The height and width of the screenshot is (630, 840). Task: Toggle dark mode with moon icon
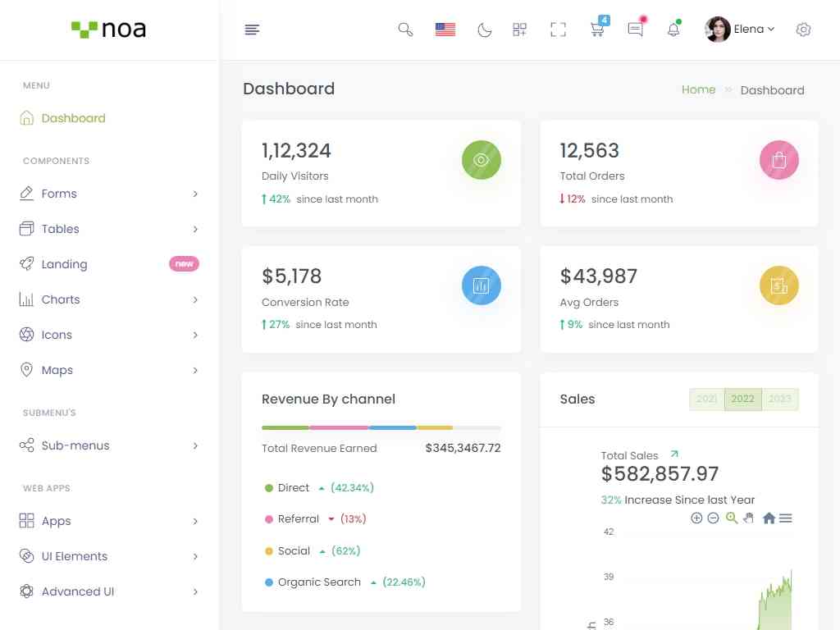[485, 30]
